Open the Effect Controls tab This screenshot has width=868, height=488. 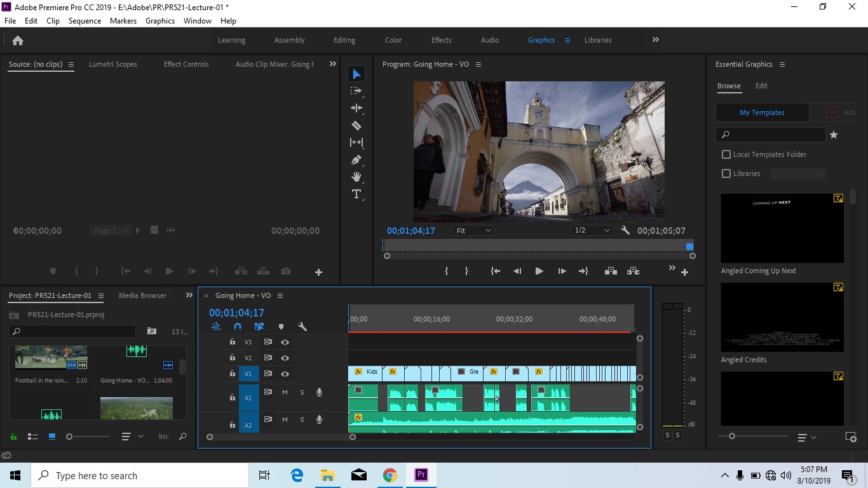pyautogui.click(x=186, y=64)
